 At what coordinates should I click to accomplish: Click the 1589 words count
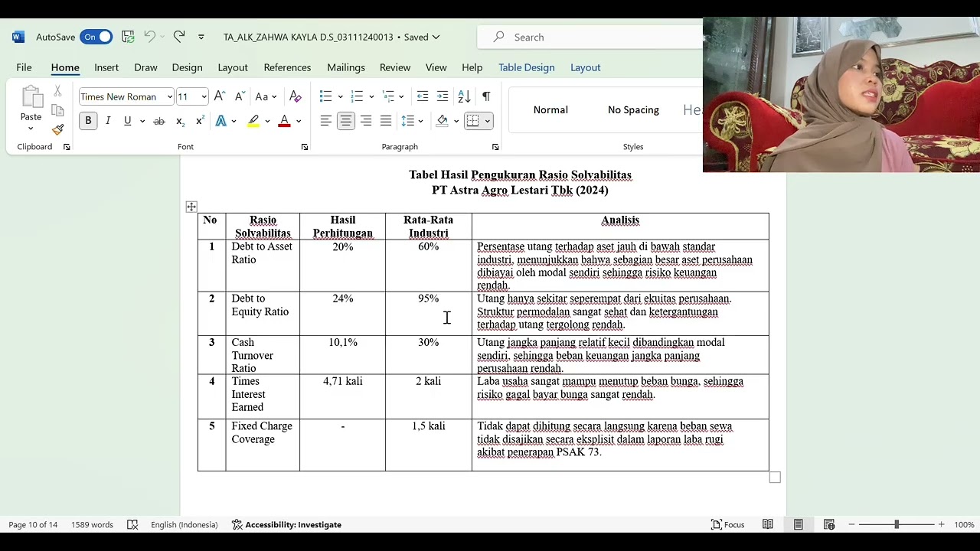pyautogui.click(x=92, y=524)
